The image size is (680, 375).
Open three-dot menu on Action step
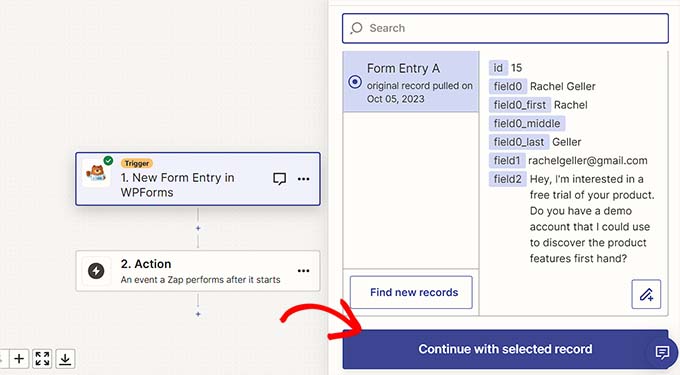[304, 271]
